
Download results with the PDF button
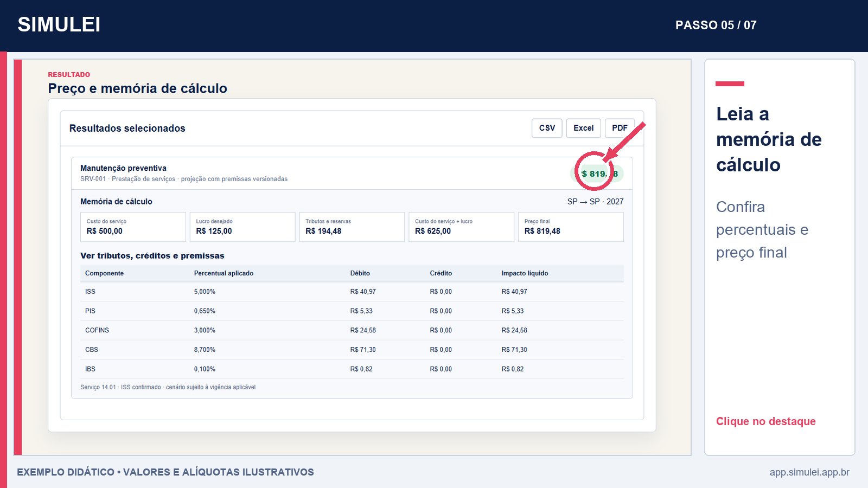(x=620, y=128)
